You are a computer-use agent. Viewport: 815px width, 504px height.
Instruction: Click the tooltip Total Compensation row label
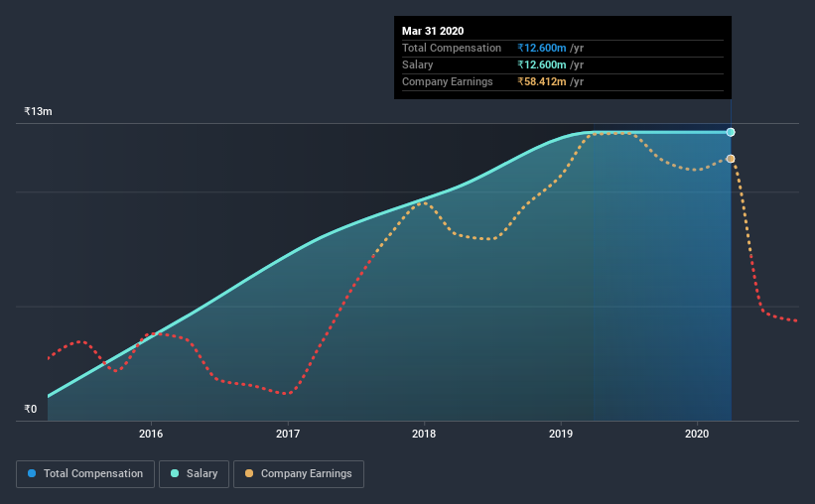click(x=451, y=48)
